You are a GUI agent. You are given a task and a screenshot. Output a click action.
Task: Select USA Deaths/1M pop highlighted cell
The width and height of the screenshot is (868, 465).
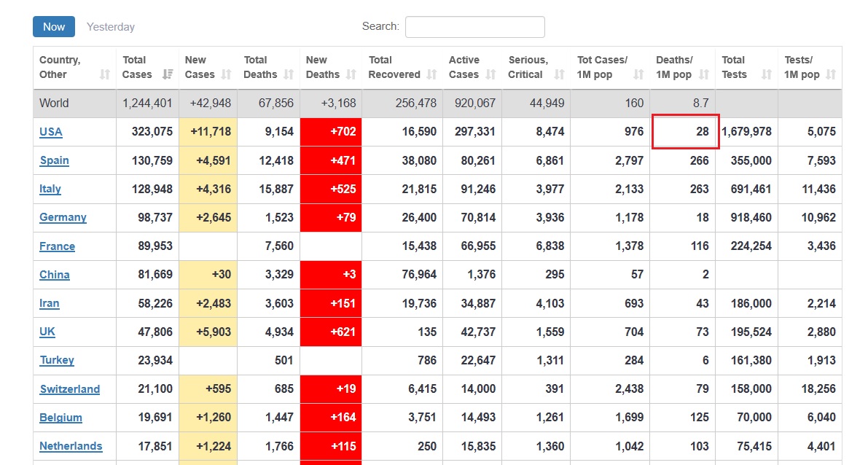(685, 132)
